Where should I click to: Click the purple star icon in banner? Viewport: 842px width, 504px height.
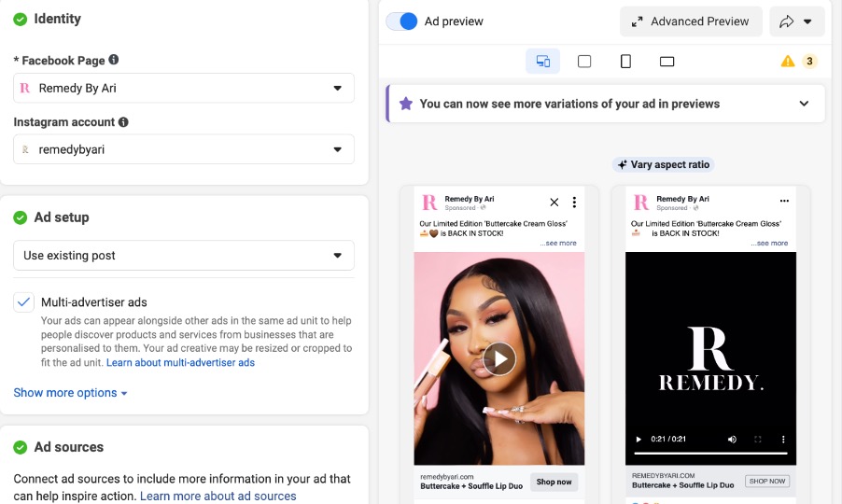click(x=406, y=104)
